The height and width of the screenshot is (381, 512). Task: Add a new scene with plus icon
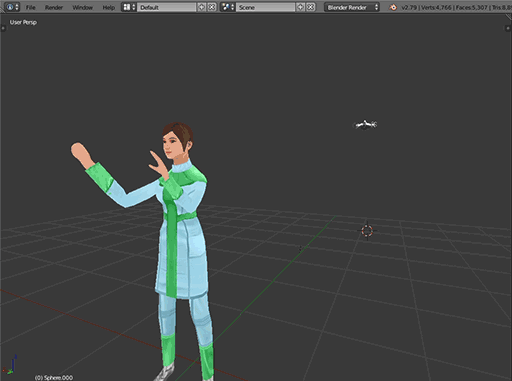point(301,7)
